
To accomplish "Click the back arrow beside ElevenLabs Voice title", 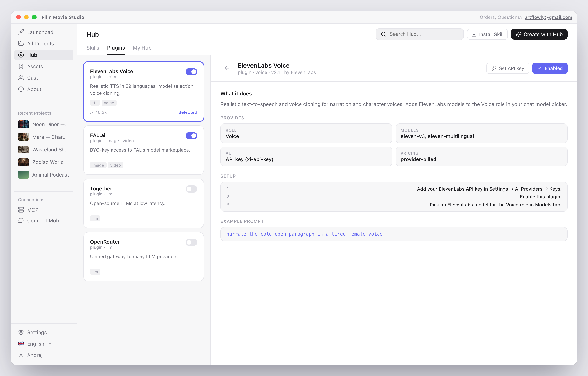I will (x=227, y=68).
